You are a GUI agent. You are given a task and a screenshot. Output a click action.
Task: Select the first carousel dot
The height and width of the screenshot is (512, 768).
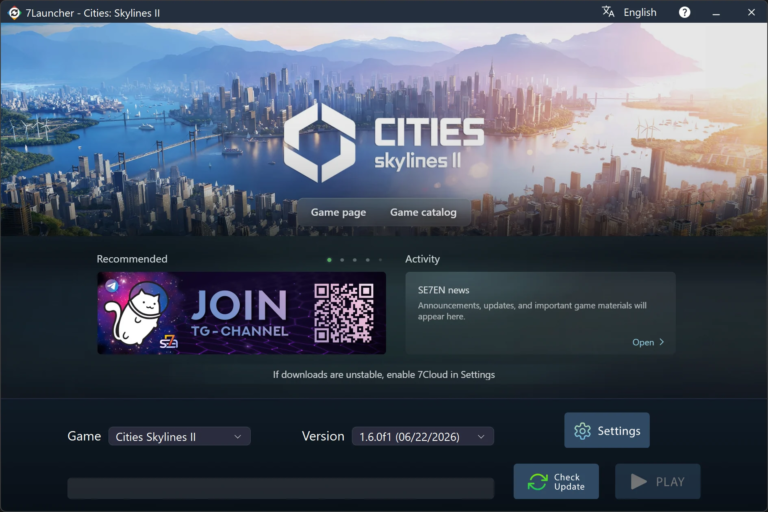[329, 260]
